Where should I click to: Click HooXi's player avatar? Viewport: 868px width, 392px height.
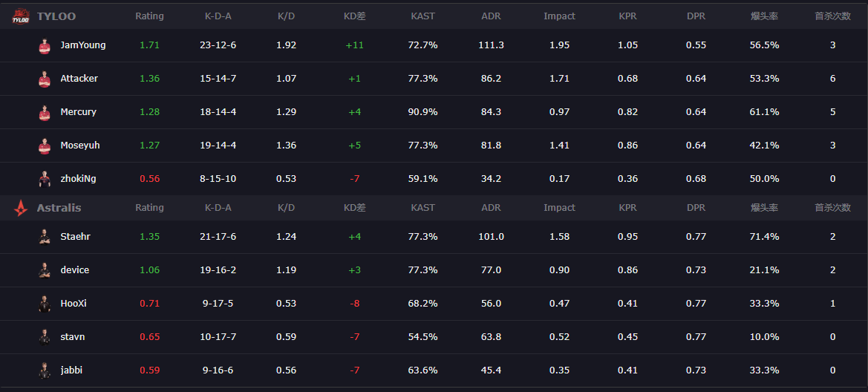[x=45, y=304]
